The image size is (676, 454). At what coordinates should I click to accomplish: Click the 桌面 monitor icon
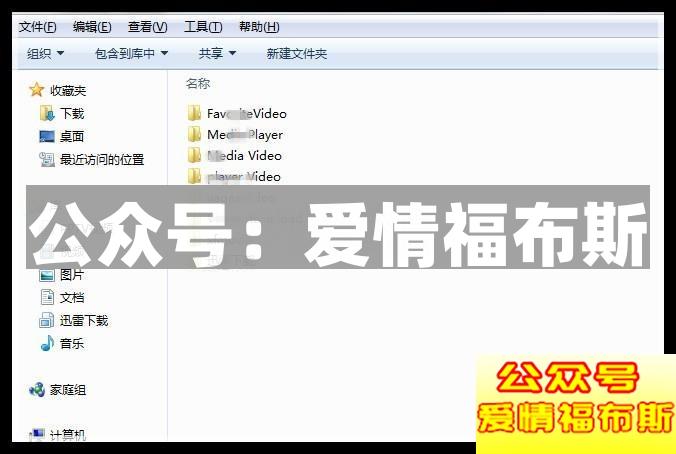pos(47,137)
